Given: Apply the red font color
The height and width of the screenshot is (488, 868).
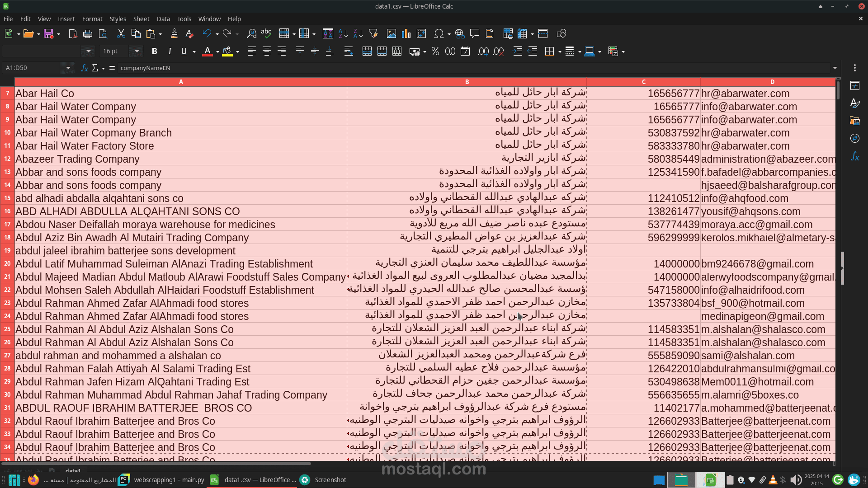Looking at the screenshot, I should [x=208, y=52].
